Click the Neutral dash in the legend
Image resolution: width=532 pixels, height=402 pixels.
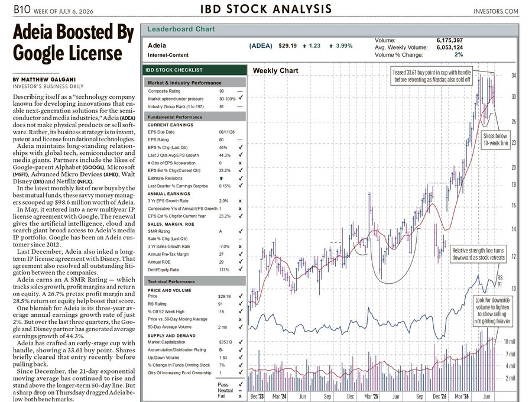pos(240,390)
